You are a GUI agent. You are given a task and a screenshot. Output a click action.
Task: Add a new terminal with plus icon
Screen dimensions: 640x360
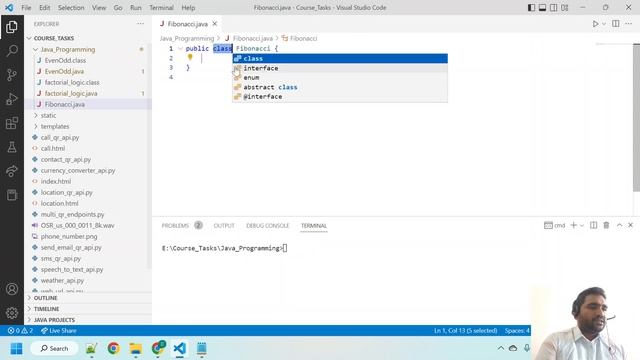point(573,225)
